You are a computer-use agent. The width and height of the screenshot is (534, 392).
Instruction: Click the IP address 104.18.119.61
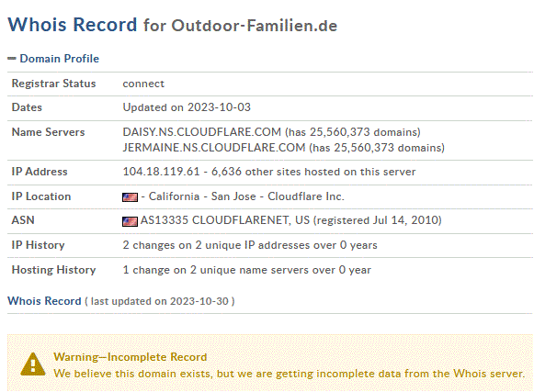(x=161, y=172)
